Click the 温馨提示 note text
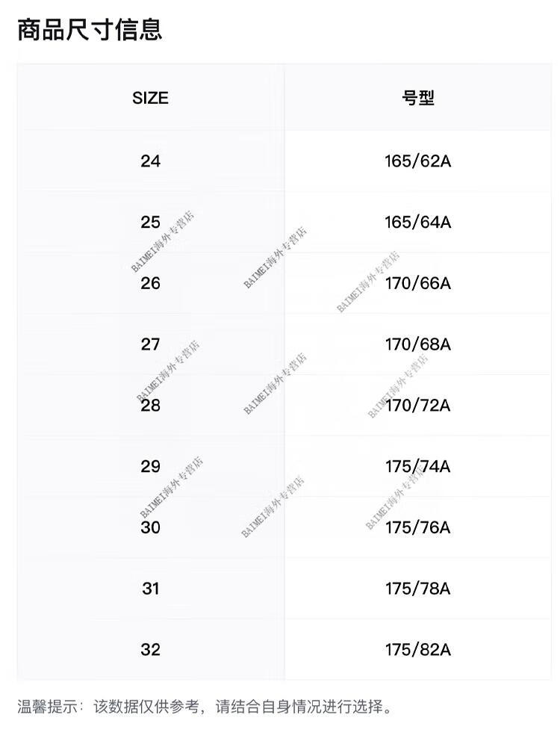This screenshot has width=560, height=747. (205, 706)
